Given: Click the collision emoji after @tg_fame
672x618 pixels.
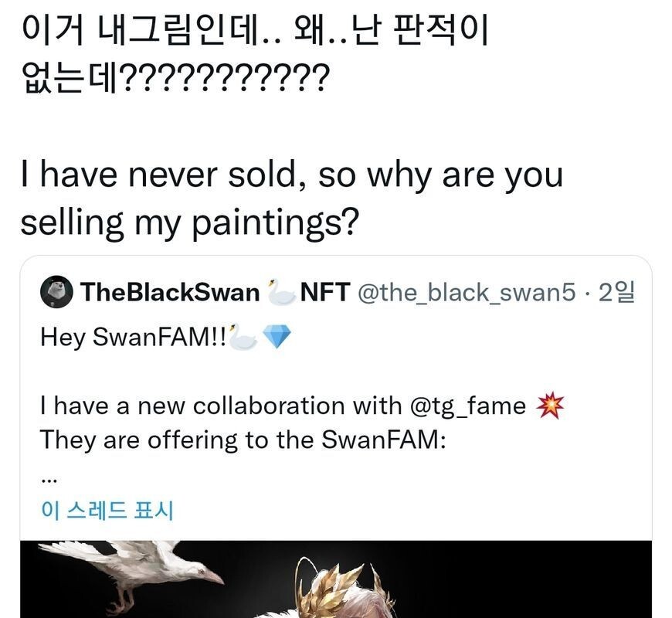Looking at the screenshot, I should coord(549,406).
